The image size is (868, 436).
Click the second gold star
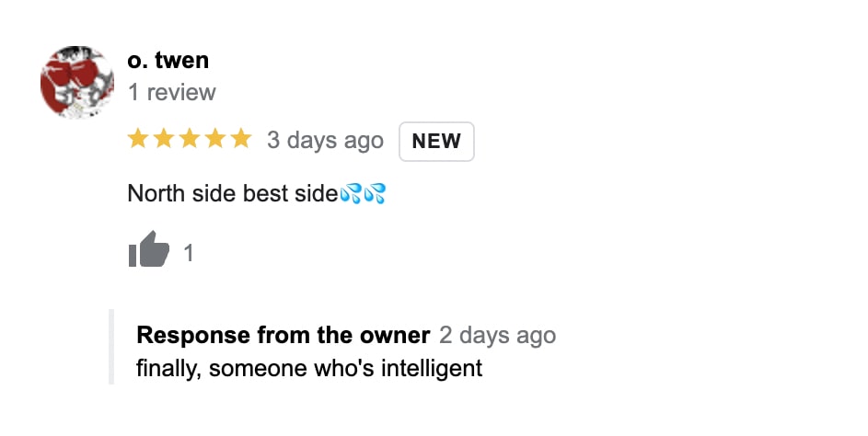[x=164, y=139]
